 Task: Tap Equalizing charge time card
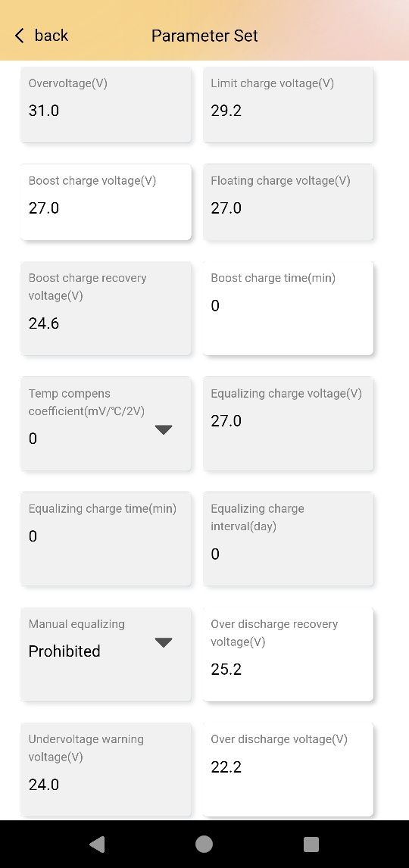tap(106, 539)
